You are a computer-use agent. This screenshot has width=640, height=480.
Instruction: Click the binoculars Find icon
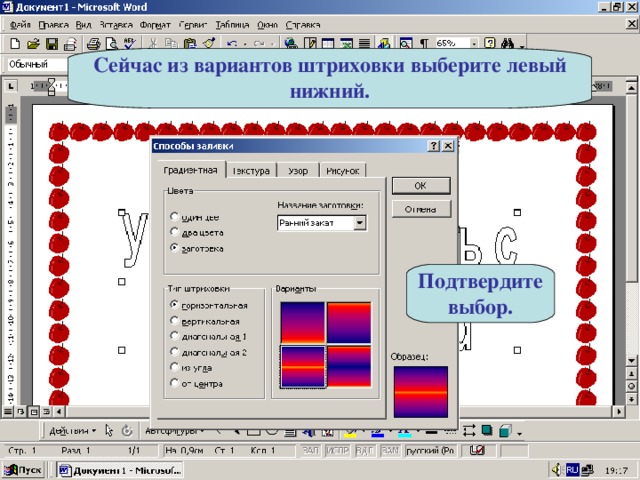tap(507, 43)
